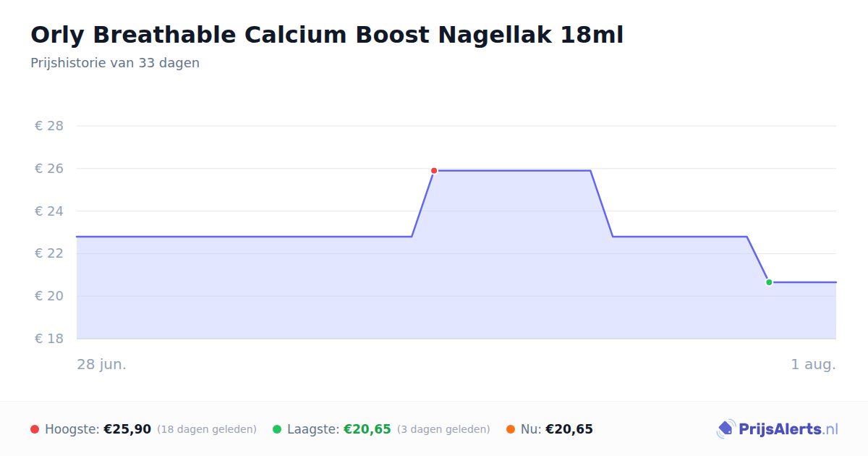This screenshot has height=456, width=868.
Task: Select the Nu €20,65 current price
Action: [569, 429]
